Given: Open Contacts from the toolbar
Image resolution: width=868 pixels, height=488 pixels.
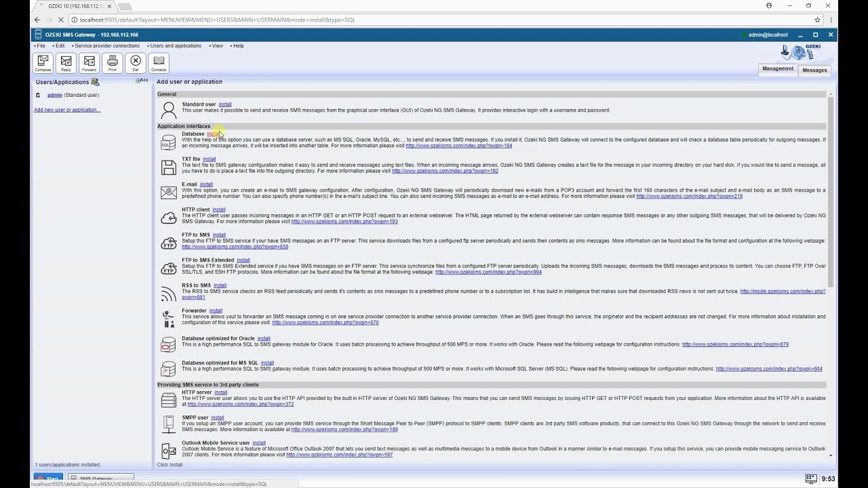Looking at the screenshot, I should tap(159, 63).
